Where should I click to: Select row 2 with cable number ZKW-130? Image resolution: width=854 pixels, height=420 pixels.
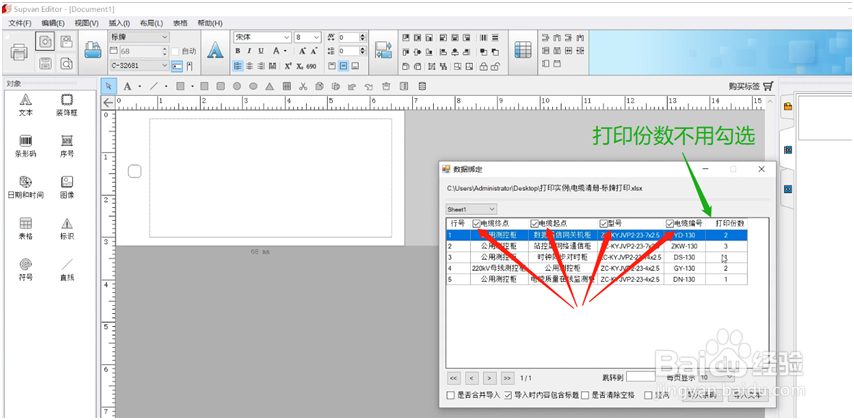click(x=596, y=246)
